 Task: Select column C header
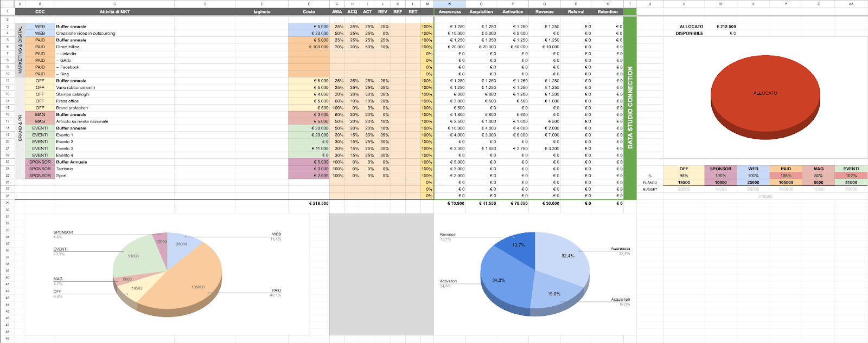tap(114, 4)
